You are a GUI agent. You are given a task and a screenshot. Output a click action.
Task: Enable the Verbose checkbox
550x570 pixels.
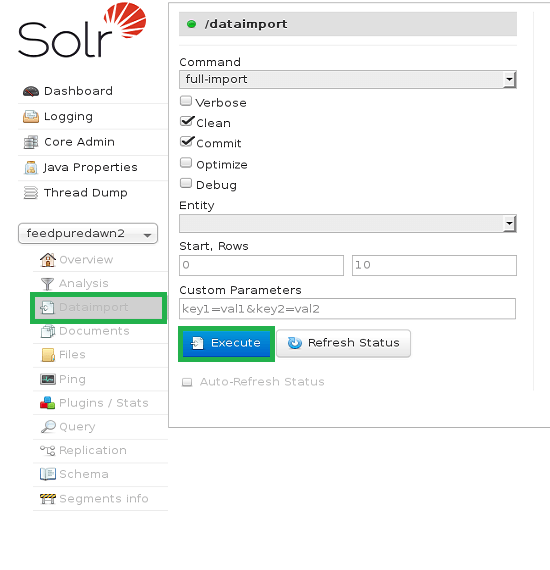[186, 101]
